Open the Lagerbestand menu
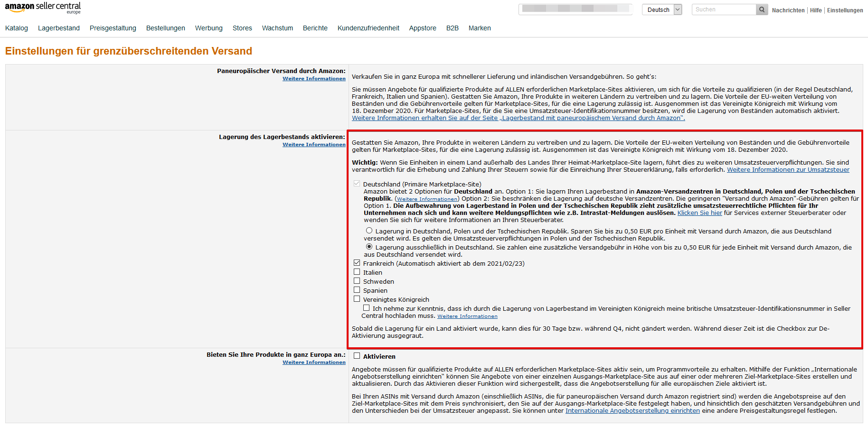Screen dimensions: 868x427 click(59, 28)
